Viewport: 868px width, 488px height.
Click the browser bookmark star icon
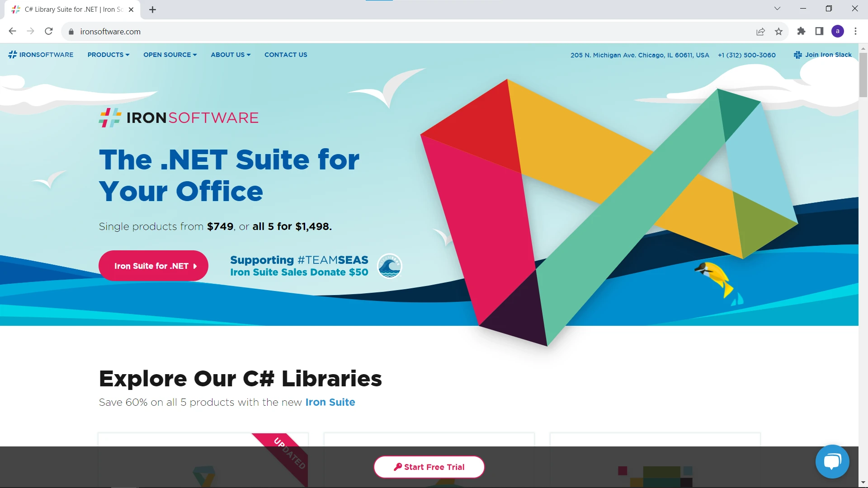pyautogui.click(x=779, y=32)
